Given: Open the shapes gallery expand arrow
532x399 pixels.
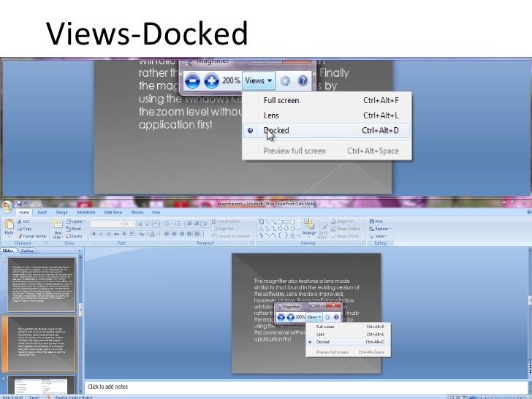Looking at the screenshot, I should point(299,236).
